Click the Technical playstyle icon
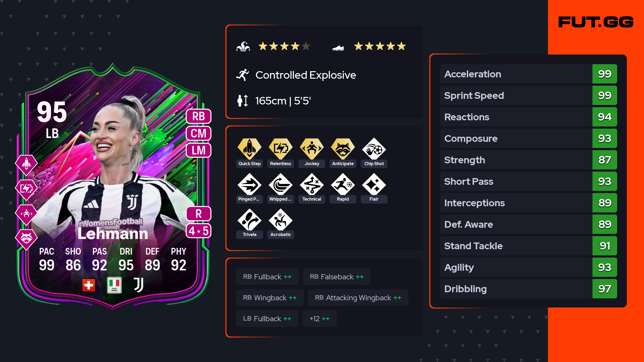The image size is (644, 362). pyautogui.click(x=312, y=184)
